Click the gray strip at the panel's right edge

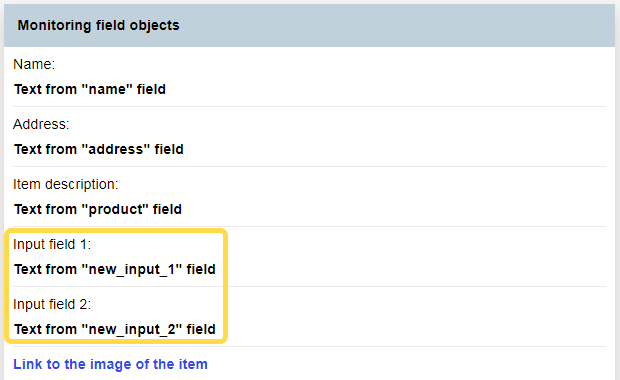618,192
